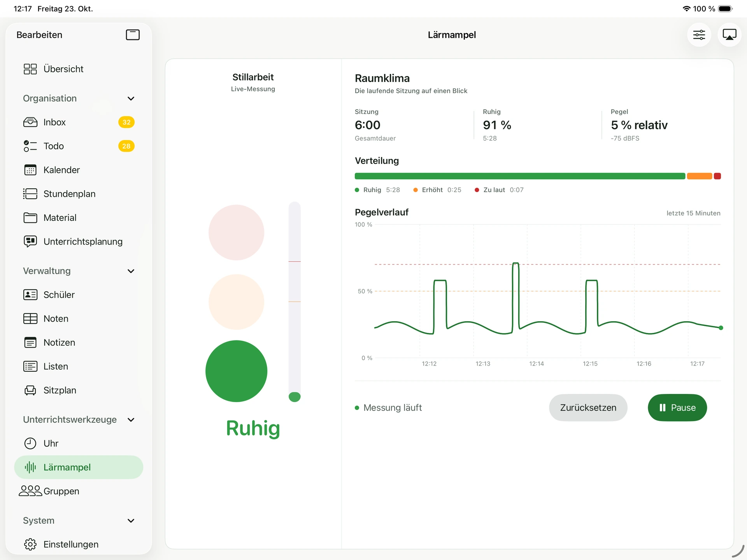Screen dimensions: 747x560
Task: Click the 'Zu laut 0:07' legend entry
Action: click(499, 190)
